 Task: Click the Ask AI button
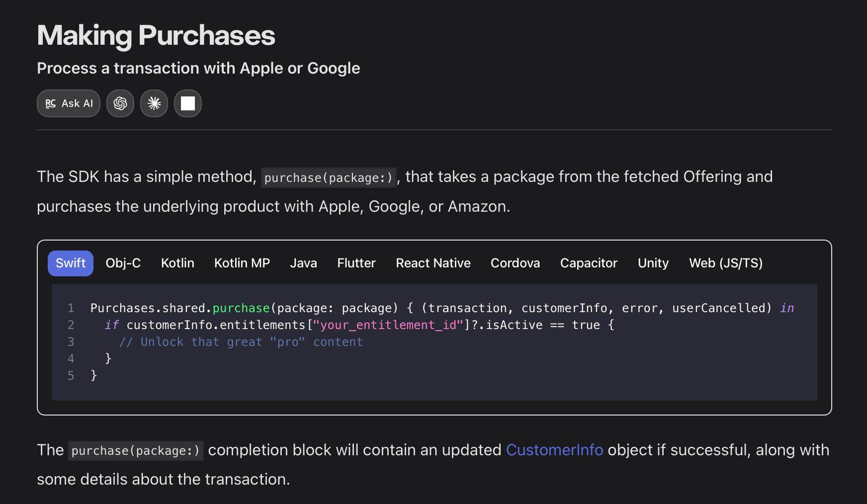pyautogui.click(x=69, y=103)
